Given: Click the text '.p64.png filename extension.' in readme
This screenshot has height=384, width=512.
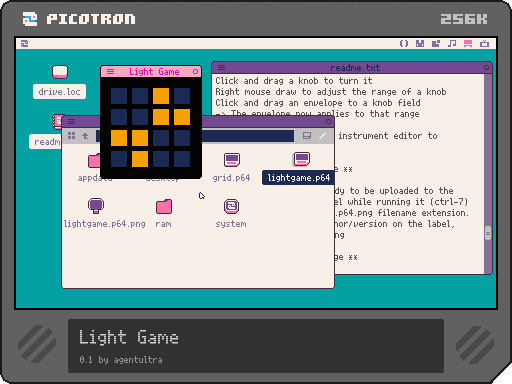Looking at the screenshot, I should (x=402, y=213).
